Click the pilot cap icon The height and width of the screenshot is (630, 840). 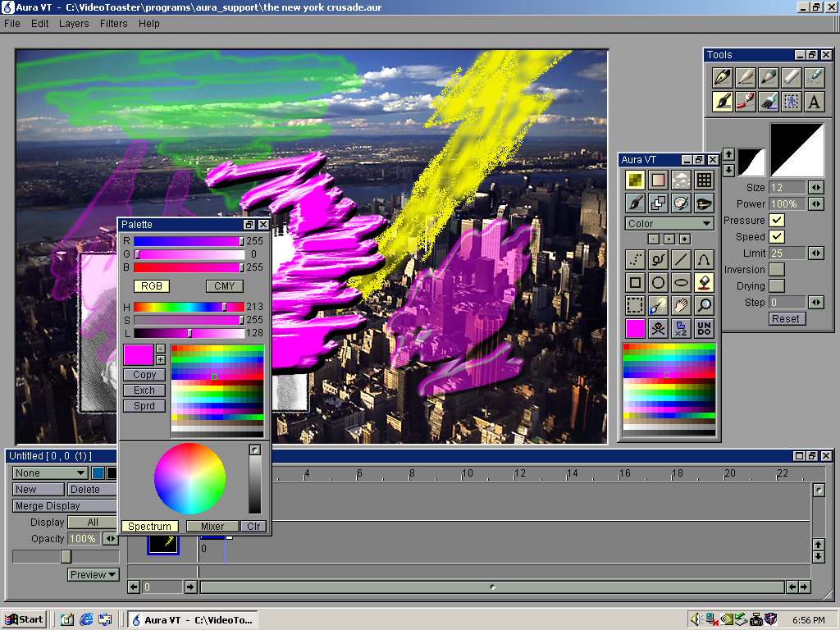pos(704,203)
